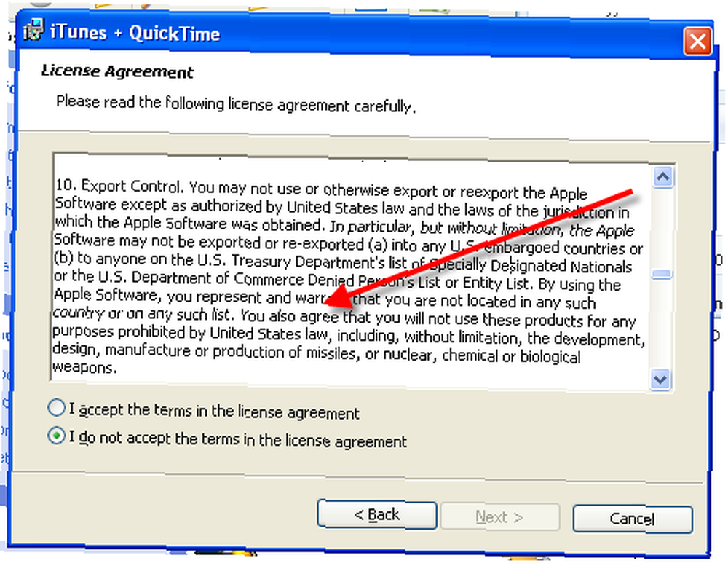Click the license text scrollbar thumb

pyautogui.click(x=662, y=274)
